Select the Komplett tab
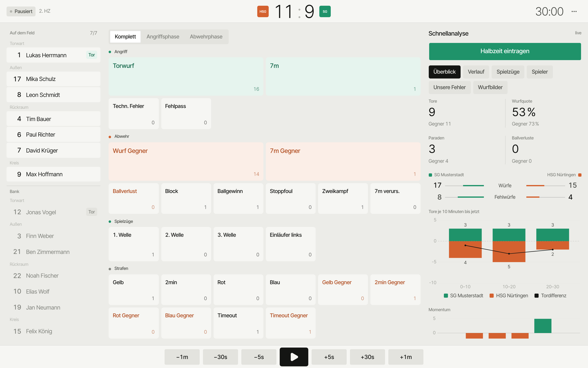Screen dimensions: 588x368 pos(125,37)
